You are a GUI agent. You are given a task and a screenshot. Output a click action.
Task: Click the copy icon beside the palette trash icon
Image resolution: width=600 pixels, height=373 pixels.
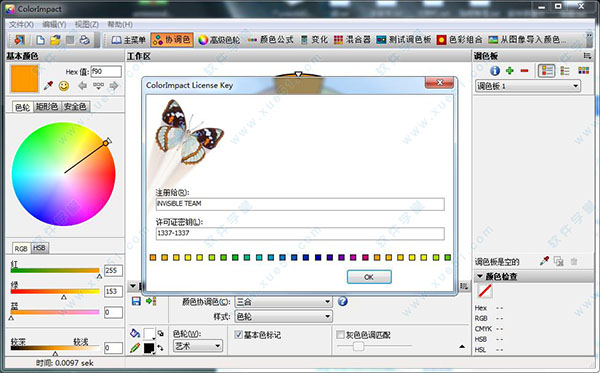[559, 262]
